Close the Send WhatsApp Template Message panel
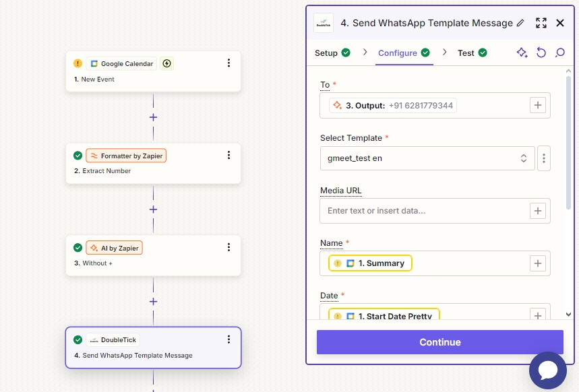Viewport: 579px width, 392px height. coord(559,23)
